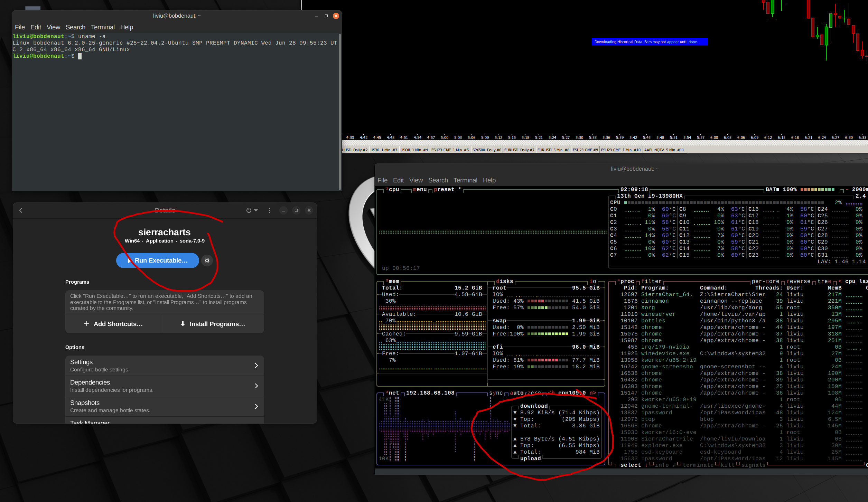Toggle sync in btop net box
The image size is (868, 502).
tap(496, 393)
